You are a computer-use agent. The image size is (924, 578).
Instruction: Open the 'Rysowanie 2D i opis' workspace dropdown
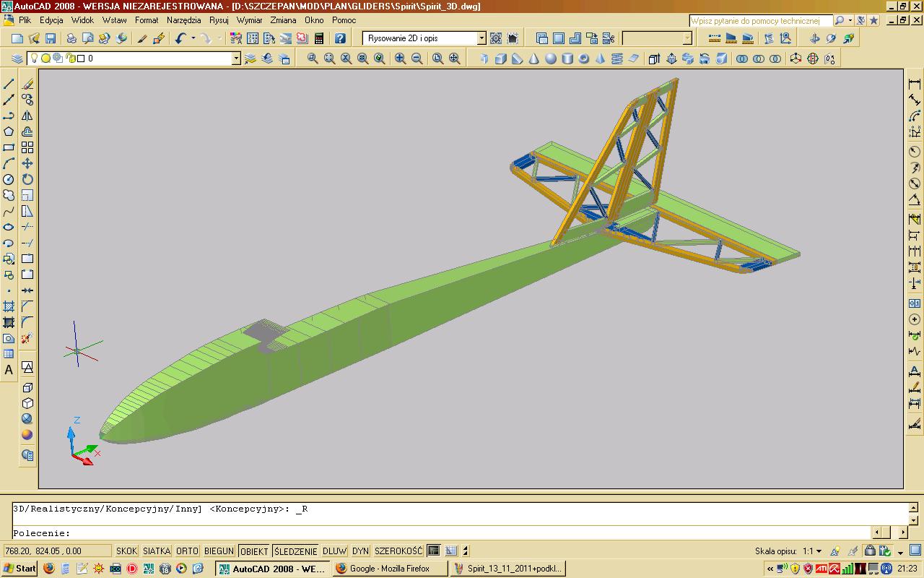(481, 38)
